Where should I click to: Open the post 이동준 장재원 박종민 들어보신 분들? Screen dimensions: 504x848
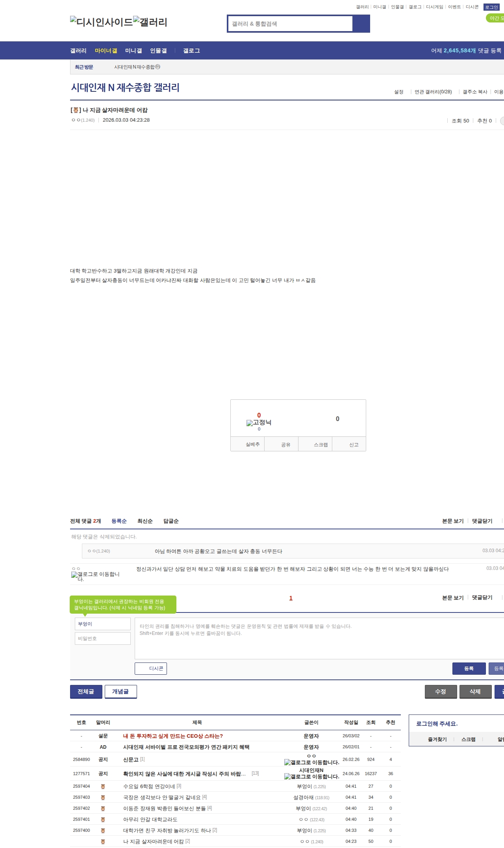[x=165, y=808]
